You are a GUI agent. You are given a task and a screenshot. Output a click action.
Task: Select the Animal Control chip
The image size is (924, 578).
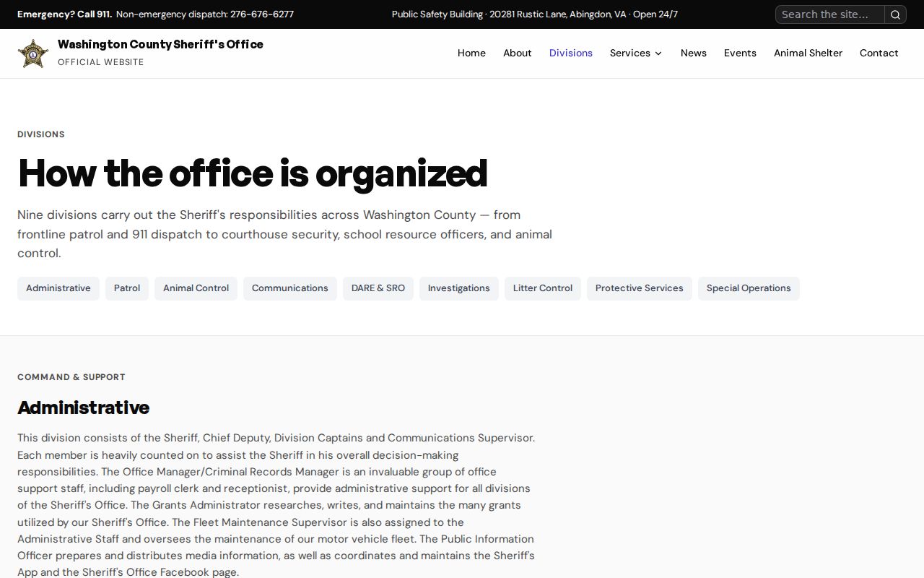(196, 288)
